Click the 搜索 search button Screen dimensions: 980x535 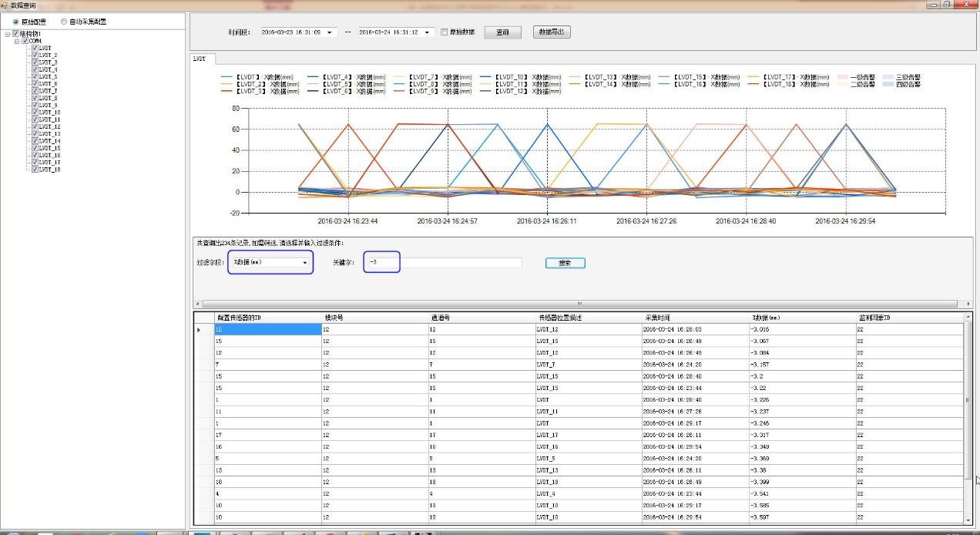pos(566,263)
